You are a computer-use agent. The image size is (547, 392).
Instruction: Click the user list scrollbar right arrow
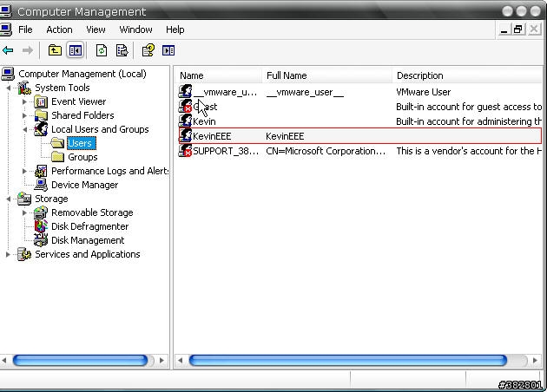point(535,360)
